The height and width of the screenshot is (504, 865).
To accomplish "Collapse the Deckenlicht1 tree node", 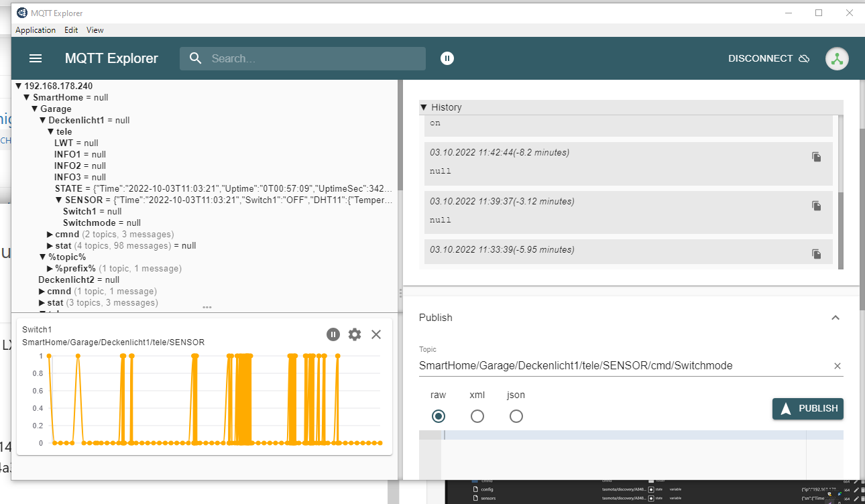I will (x=43, y=121).
